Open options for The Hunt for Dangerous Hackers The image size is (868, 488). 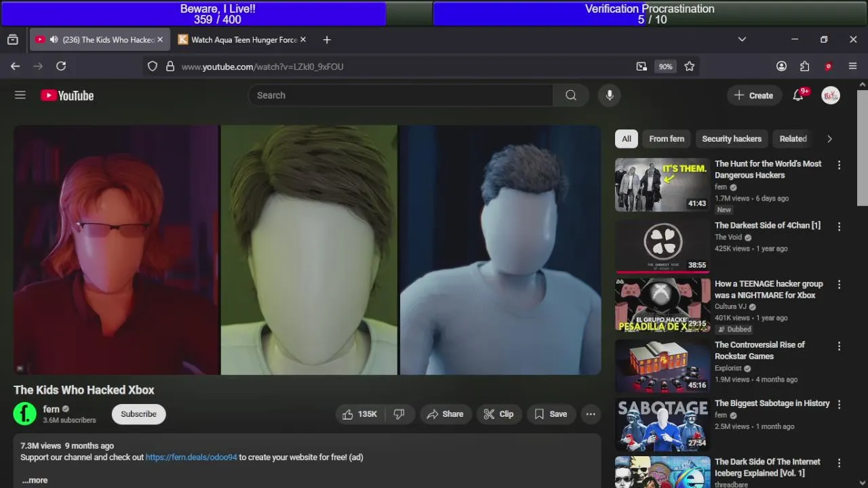tap(839, 165)
